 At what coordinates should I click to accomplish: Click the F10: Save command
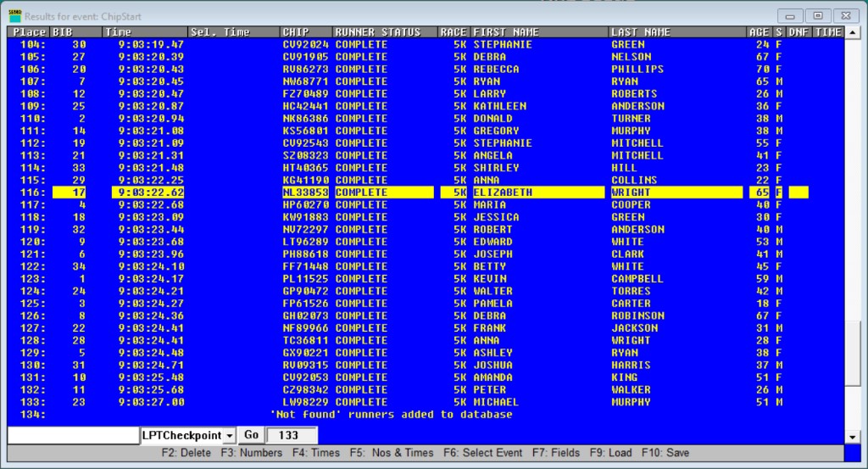coord(665,453)
